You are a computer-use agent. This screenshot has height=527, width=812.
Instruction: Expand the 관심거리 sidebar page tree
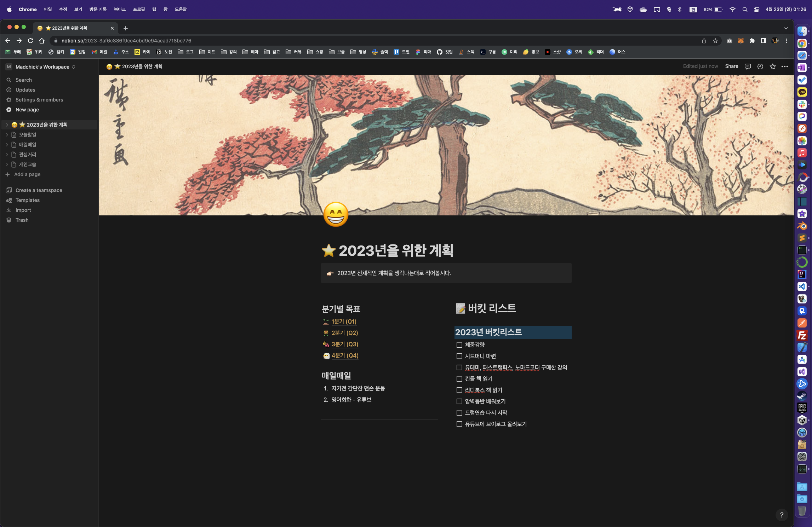click(7, 155)
